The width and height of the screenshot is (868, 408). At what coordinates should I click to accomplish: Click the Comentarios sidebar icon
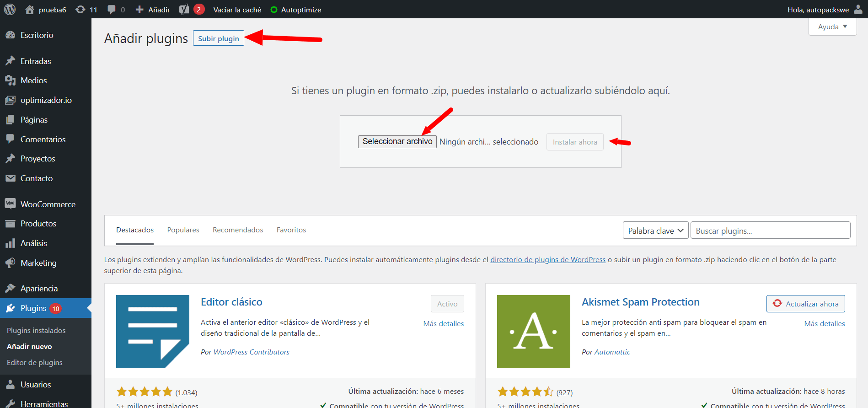(x=10, y=139)
